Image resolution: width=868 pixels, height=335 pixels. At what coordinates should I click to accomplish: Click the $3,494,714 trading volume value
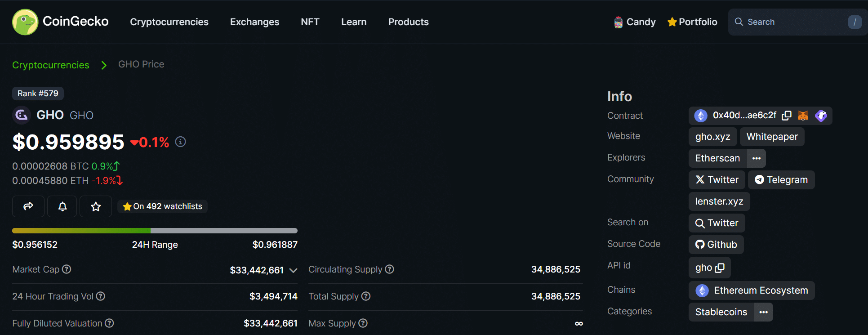point(273,296)
